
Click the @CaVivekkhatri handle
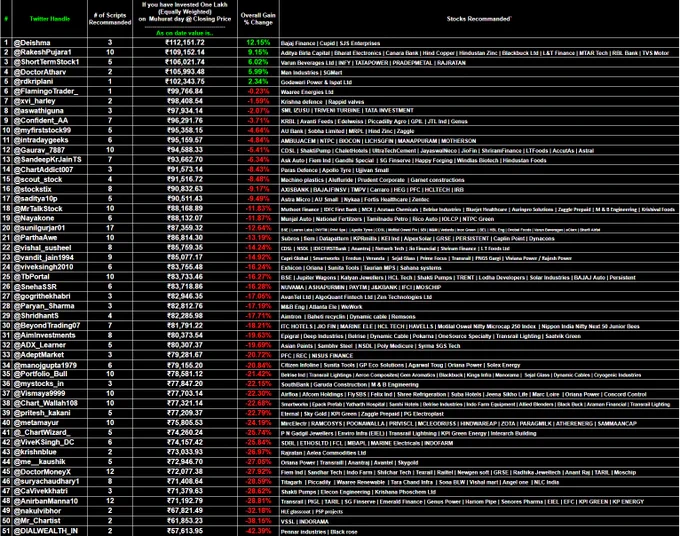tap(41, 491)
